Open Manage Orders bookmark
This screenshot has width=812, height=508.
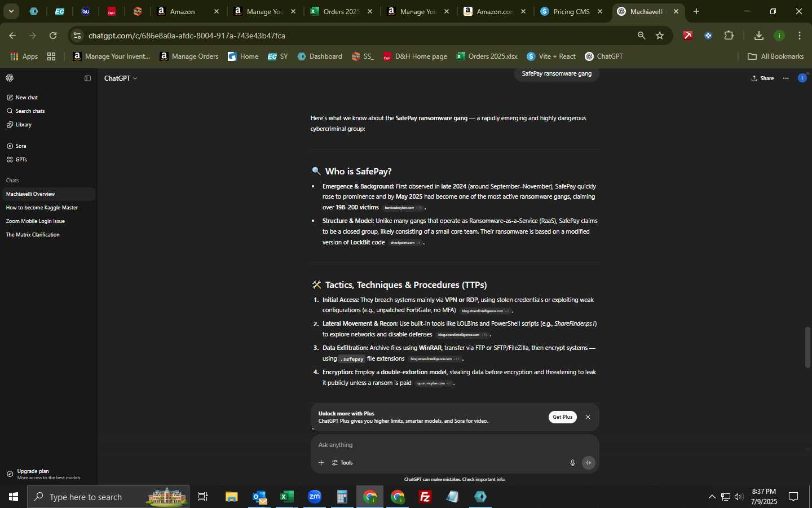(189, 56)
